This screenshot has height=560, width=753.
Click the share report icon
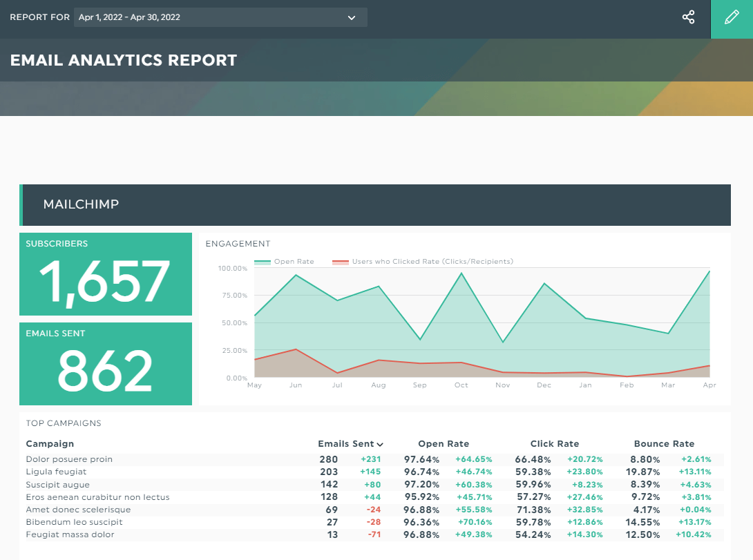688,17
